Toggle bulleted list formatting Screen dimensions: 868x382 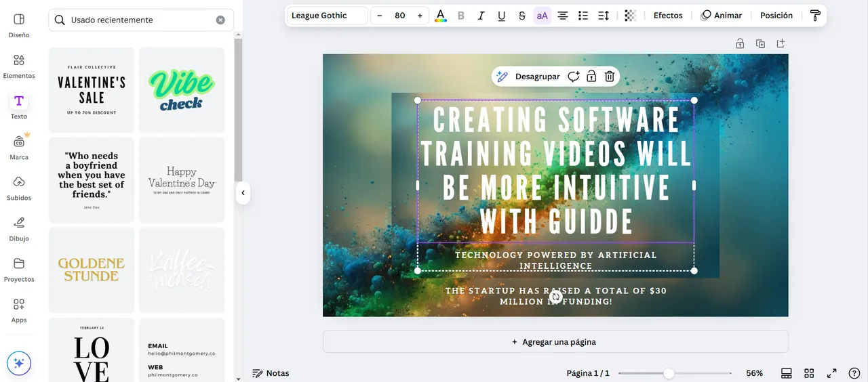click(x=583, y=16)
